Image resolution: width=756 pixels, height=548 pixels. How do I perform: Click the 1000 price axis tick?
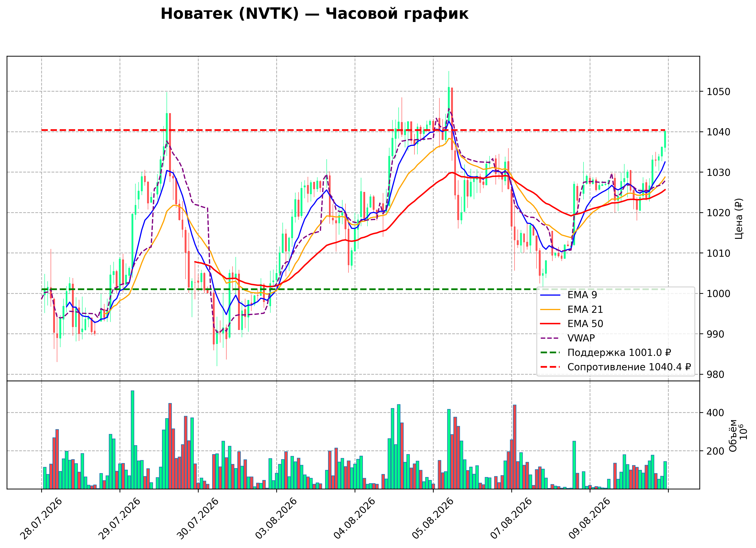tap(718, 294)
